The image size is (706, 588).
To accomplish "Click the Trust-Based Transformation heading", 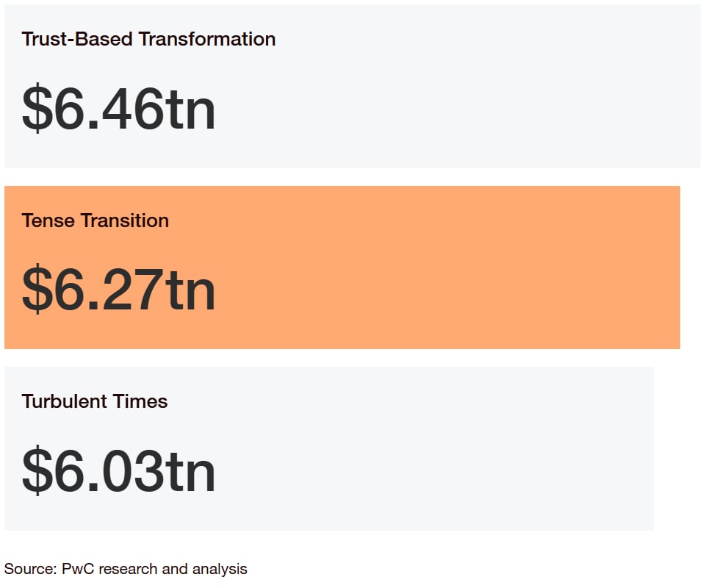I will point(148,39).
